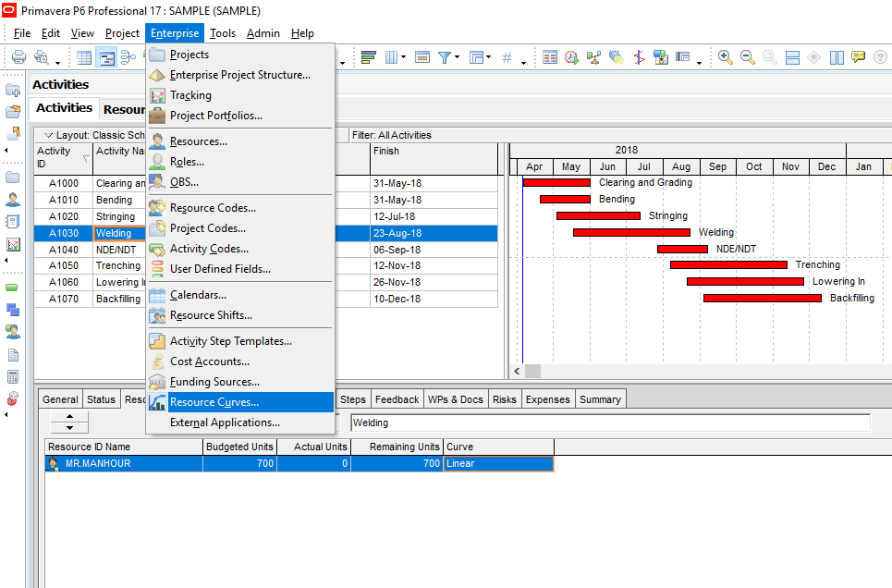Click the Activity Details table icon

click(x=550, y=57)
